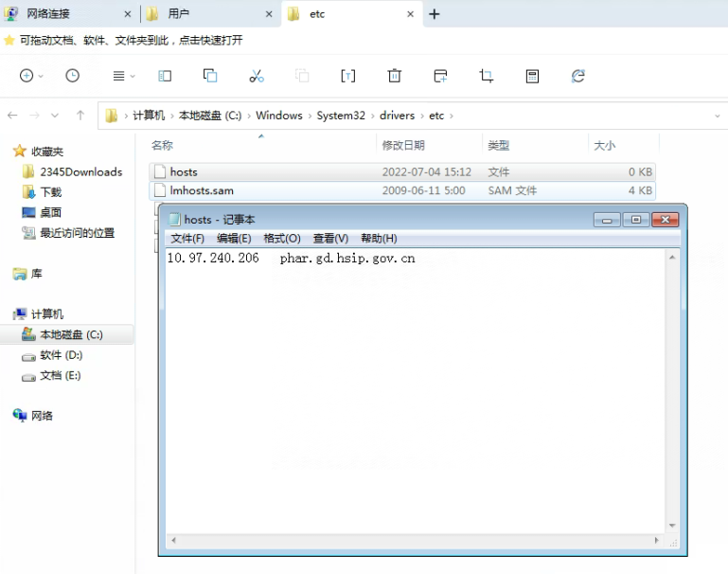Click the Notepad vertical scrollbar down arrow
This screenshot has width=728, height=574.
pos(673,526)
